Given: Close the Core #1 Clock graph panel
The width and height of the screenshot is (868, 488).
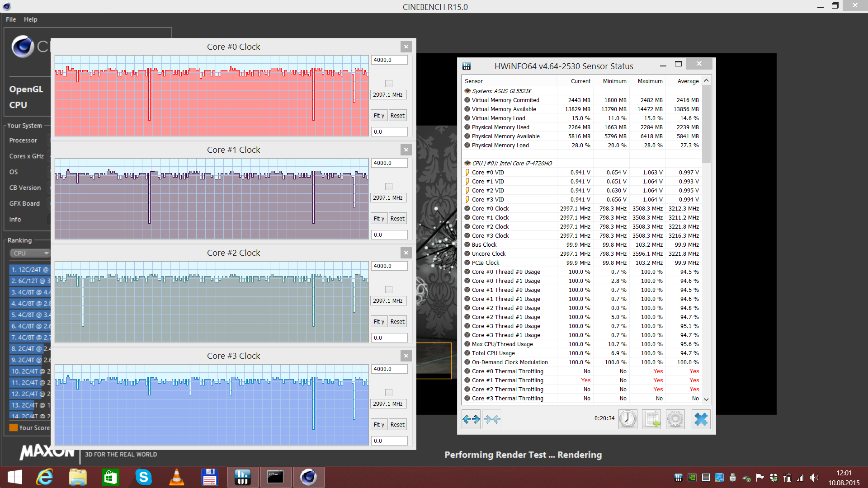Looking at the screenshot, I should [406, 150].
